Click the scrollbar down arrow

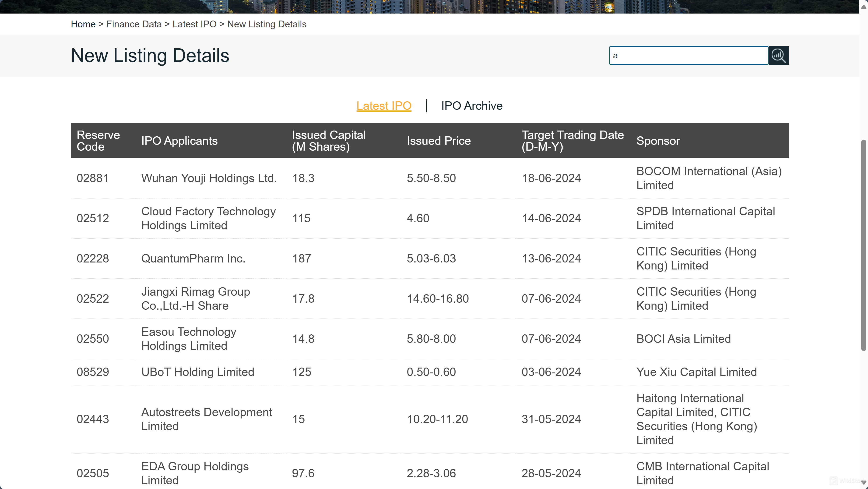[863, 482]
